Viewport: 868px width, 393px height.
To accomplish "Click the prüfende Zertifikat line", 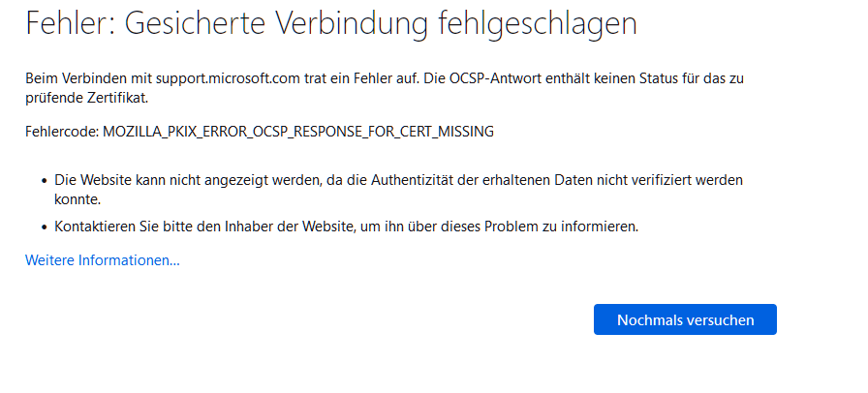I will (x=87, y=99).
